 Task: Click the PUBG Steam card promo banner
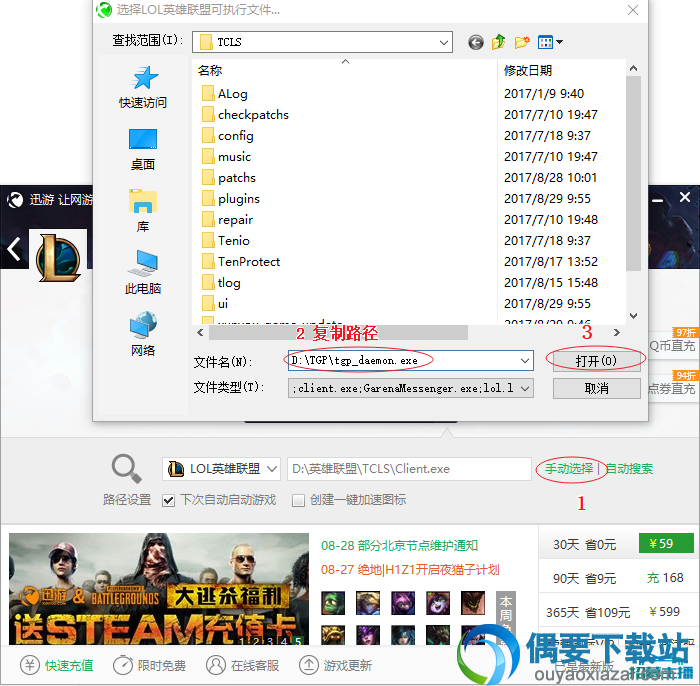158,589
